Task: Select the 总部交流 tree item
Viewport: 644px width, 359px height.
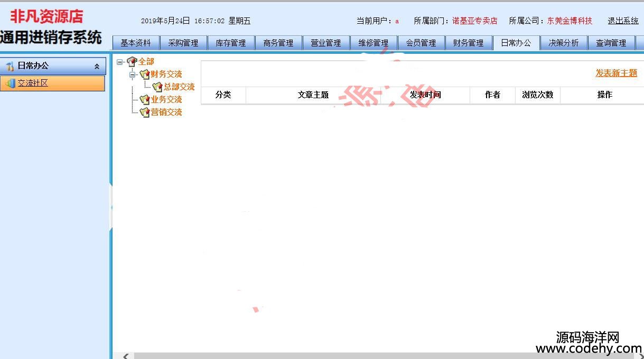Action: (179, 87)
